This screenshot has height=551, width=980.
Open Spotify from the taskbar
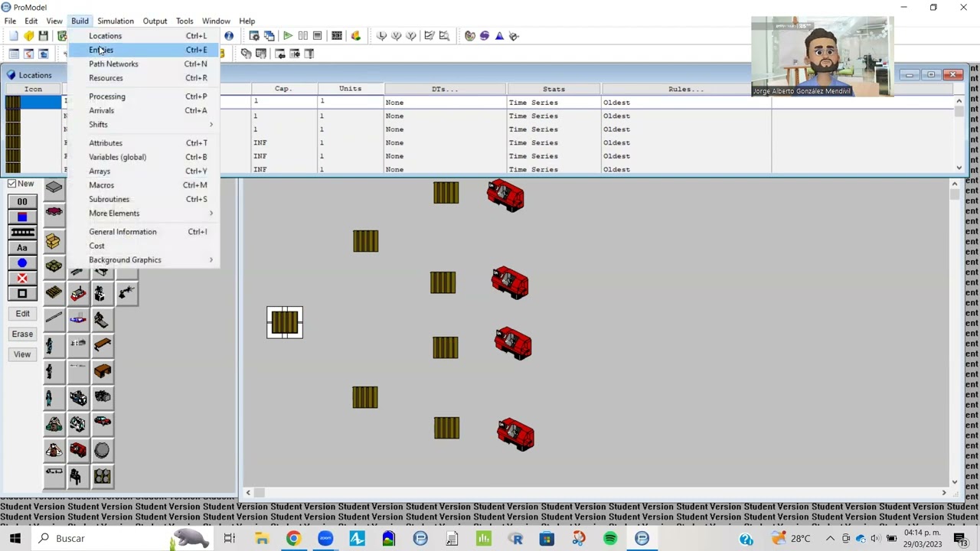[610, 539]
